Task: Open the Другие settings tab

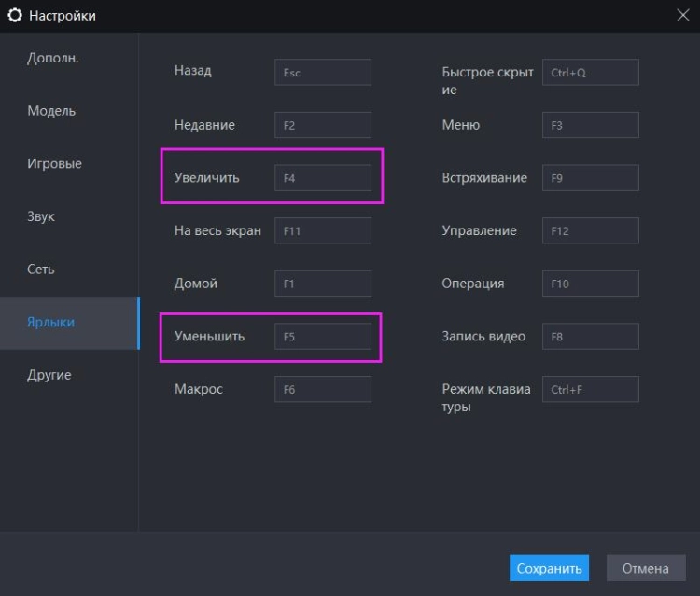Action: coord(49,375)
